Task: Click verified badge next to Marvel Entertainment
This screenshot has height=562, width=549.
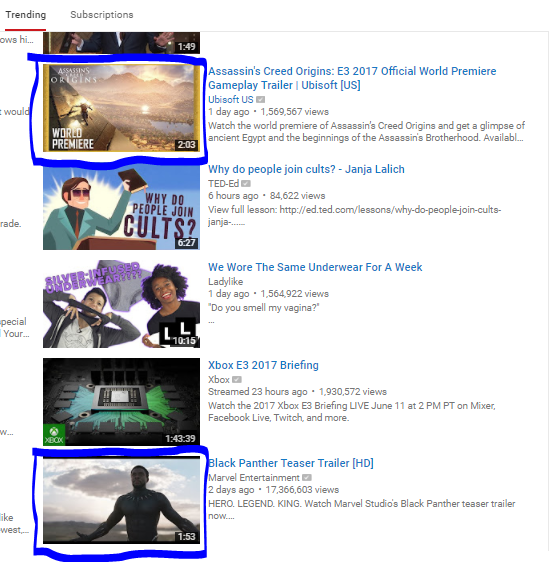Action: (307, 478)
